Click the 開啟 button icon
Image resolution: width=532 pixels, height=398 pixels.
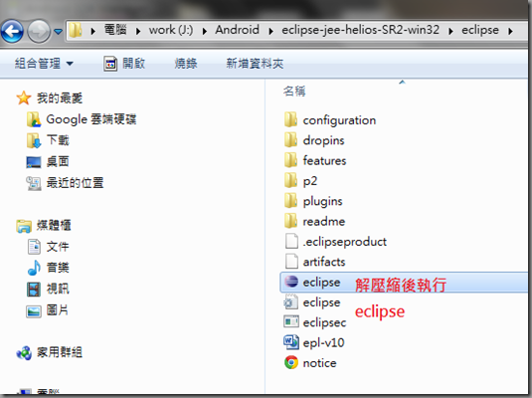tap(110, 64)
